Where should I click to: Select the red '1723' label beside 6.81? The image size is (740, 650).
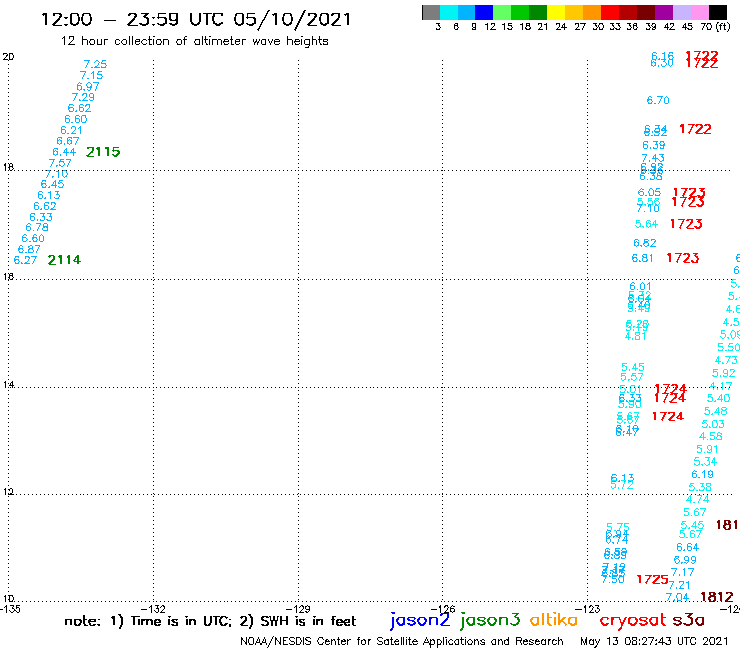point(683,258)
